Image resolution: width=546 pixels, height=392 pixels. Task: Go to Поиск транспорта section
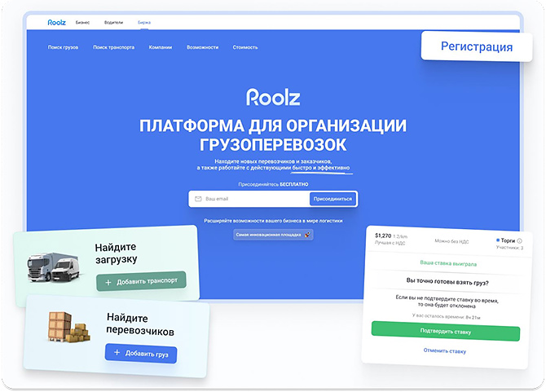pyautogui.click(x=113, y=47)
